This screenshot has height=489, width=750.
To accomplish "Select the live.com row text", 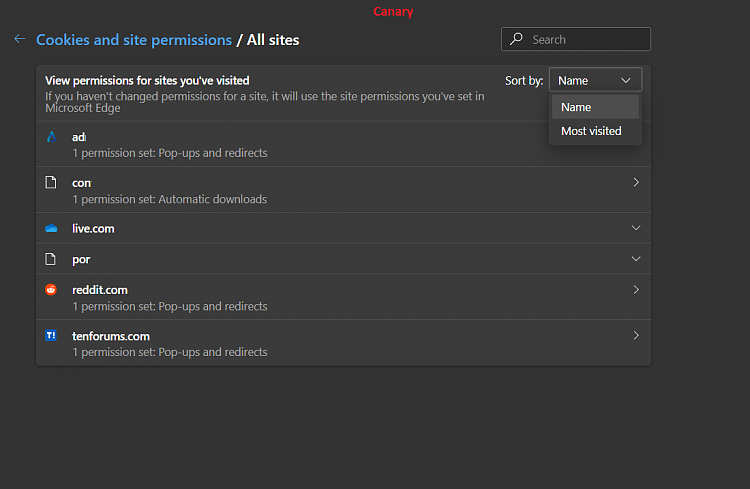I will pyautogui.click(x=93, y=229).
